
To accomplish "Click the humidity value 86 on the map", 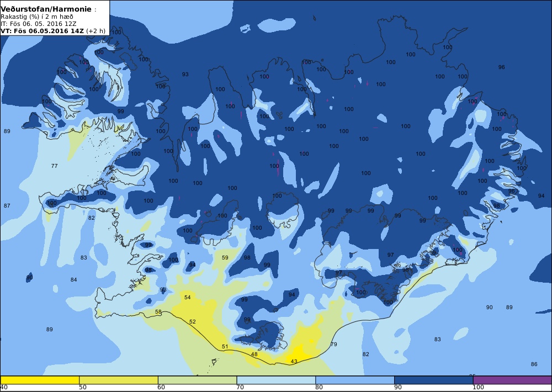I will 534,364.
